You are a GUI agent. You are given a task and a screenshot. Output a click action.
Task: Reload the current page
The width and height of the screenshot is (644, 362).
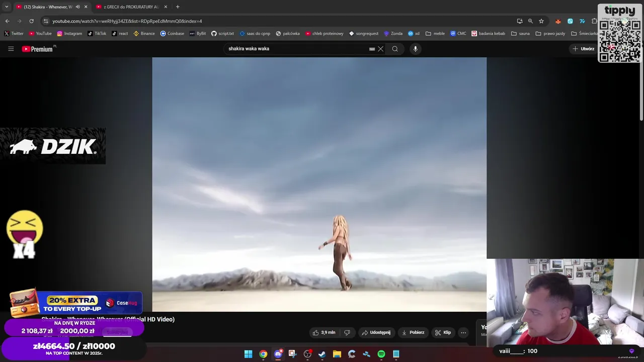[31, 21]
